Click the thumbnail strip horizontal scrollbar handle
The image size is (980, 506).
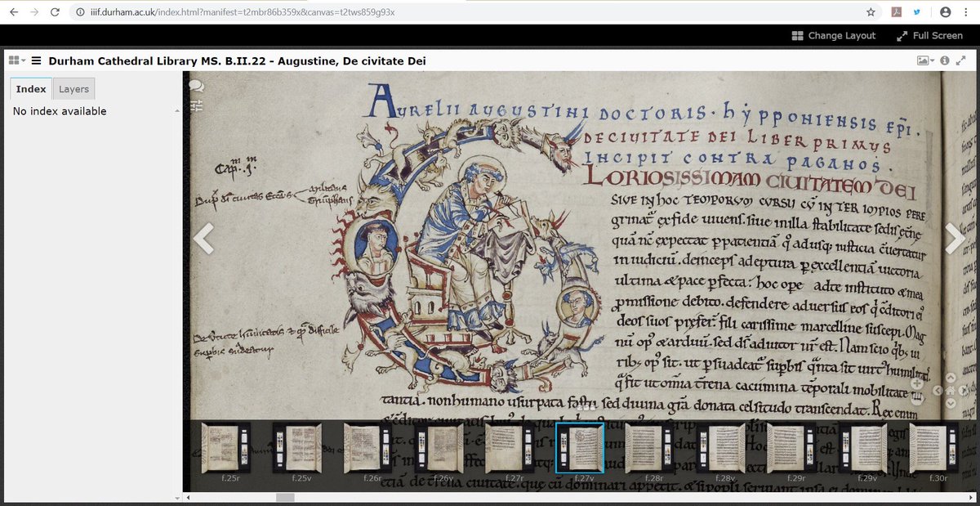pyautogui.click(x=285, y=497)
